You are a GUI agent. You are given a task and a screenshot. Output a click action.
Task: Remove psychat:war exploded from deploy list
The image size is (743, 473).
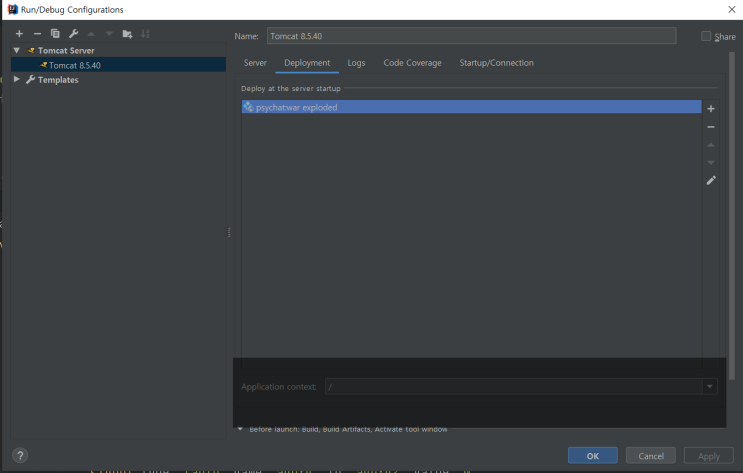click(x=711, y=127)
